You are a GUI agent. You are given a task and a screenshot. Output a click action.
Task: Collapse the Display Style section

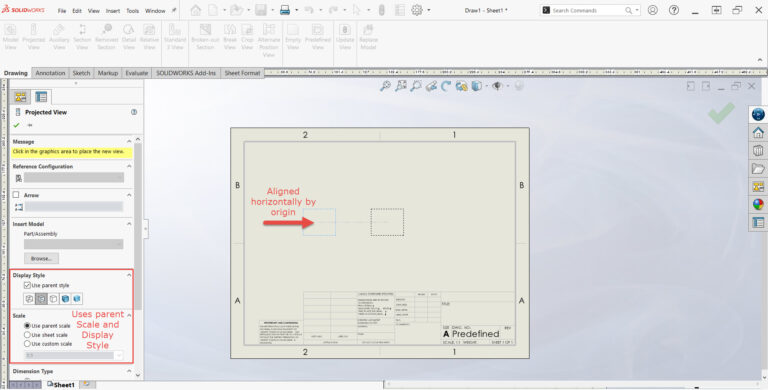129,275
